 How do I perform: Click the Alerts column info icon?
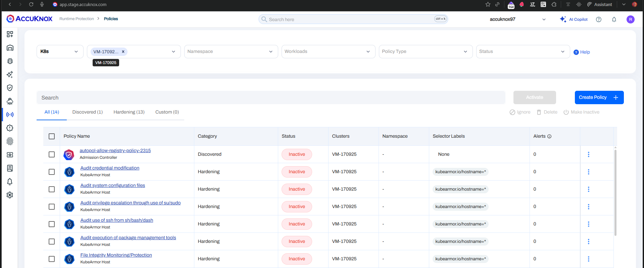(549, 136)
